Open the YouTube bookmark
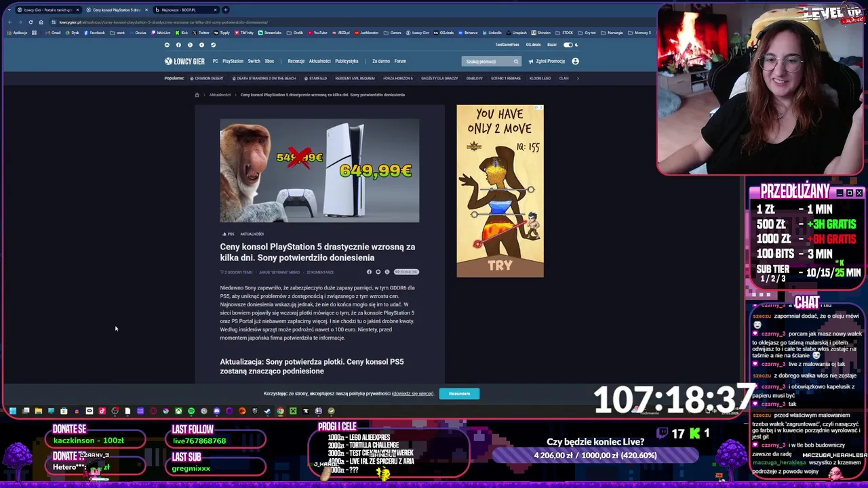This screenshot has width=868, height=488. click(317, 33)
